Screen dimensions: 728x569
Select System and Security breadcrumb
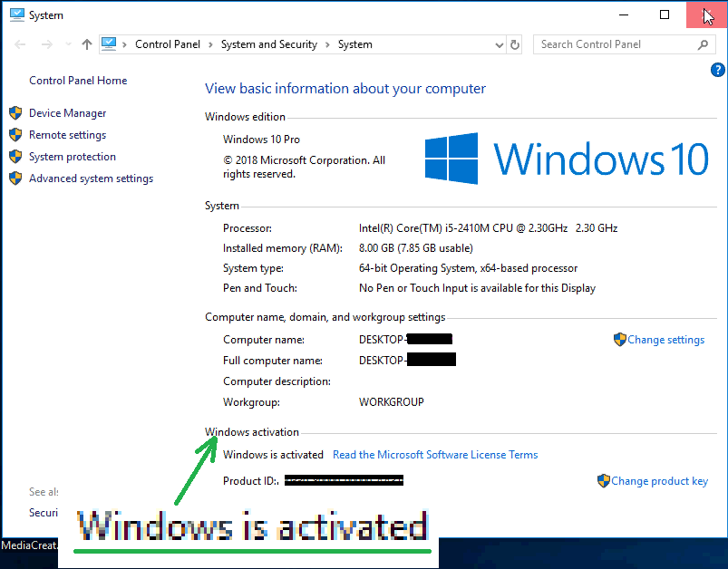(x=269, y=44)
